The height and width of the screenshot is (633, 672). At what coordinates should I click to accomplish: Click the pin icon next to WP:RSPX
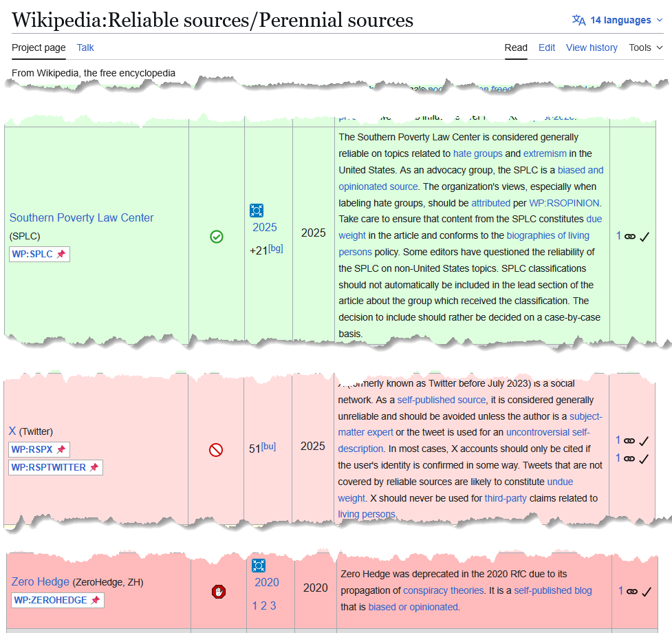61,449
